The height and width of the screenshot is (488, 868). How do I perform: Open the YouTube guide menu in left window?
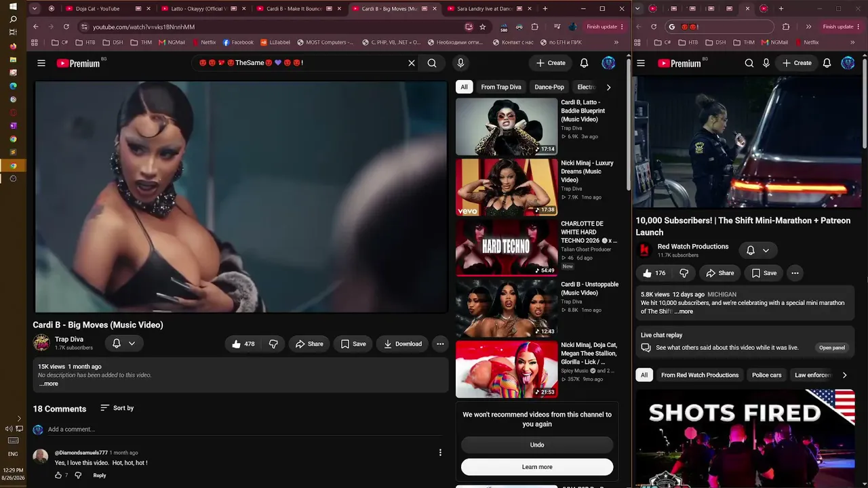[41, 63]
